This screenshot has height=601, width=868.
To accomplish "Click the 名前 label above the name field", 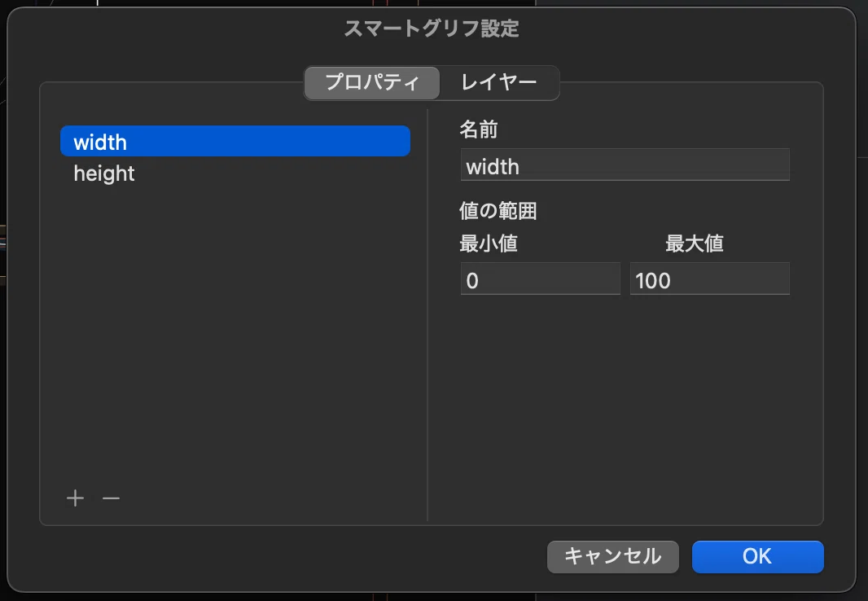I will [x=479, y=129].
